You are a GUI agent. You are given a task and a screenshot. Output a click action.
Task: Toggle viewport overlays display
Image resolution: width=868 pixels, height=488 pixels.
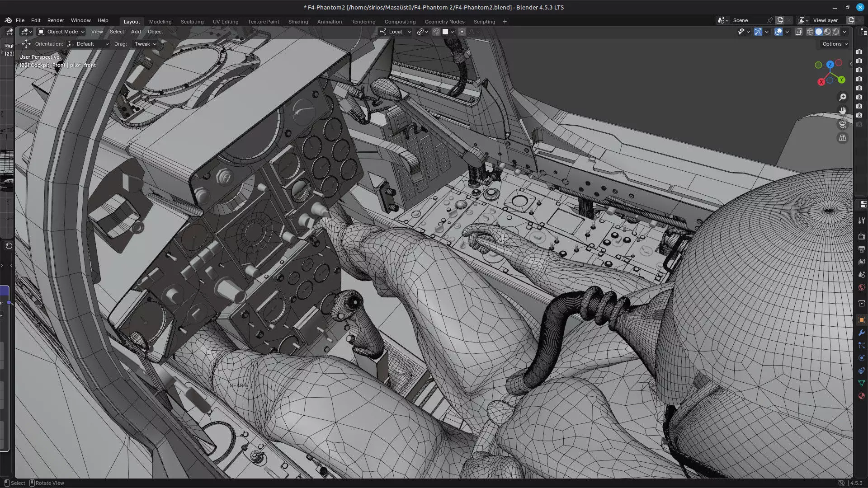click(778, 32)
